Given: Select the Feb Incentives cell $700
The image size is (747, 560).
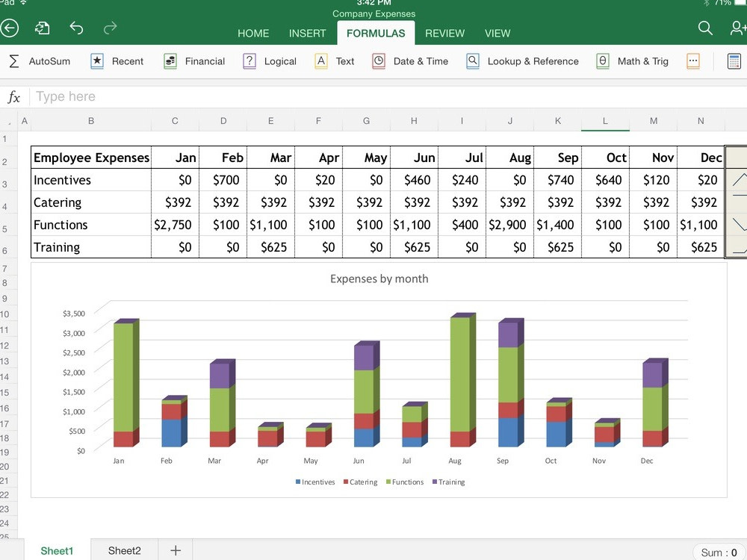Looking at the screenshot, I should pos(223,180).
